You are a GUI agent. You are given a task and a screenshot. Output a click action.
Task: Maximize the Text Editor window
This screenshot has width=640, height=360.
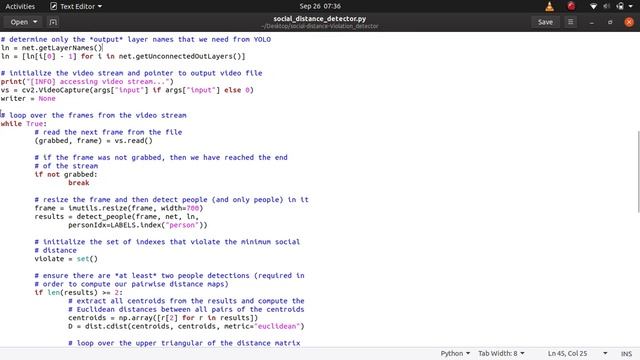610,22
